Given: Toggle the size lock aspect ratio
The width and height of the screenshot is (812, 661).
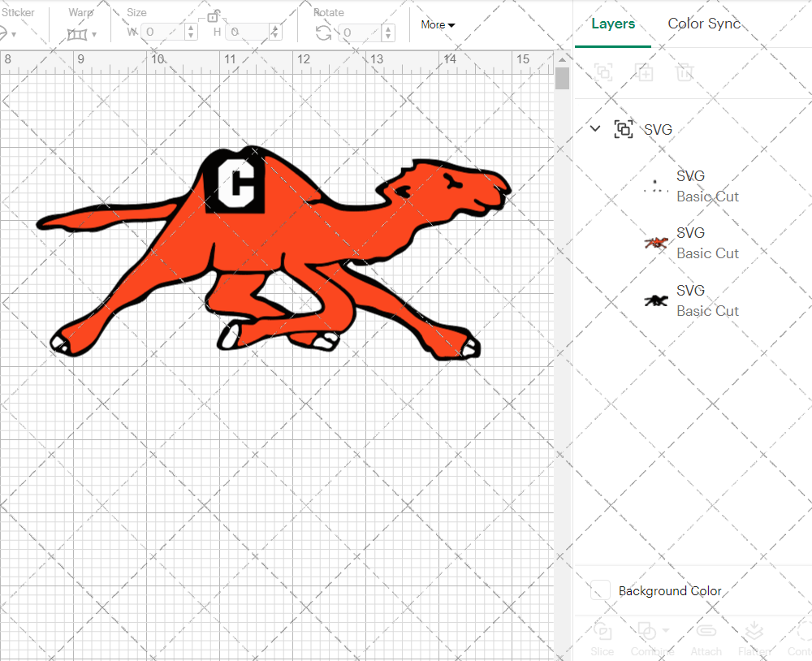Looking at the screenshot, I should pyautogui.click(x=214, y=15).
